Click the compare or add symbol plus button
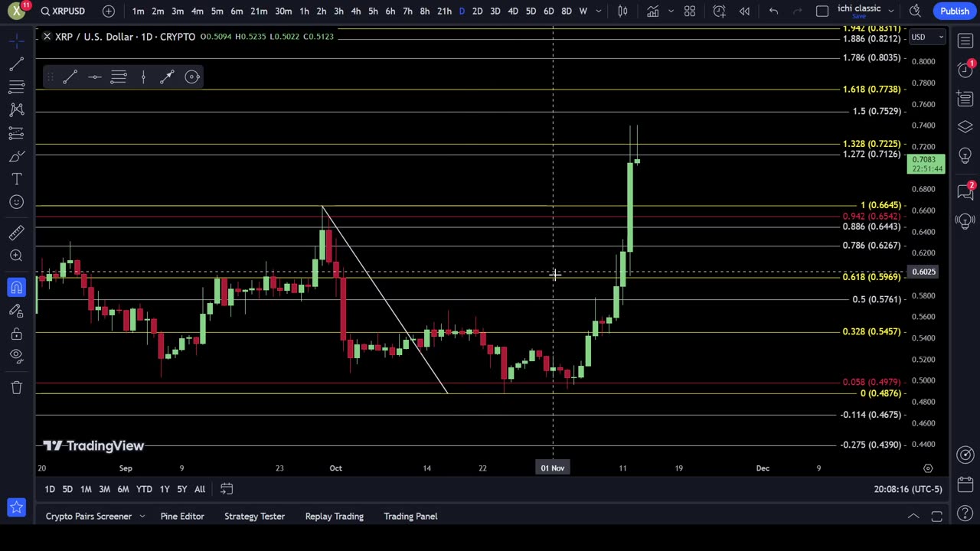Viewport: 980px width, 551px height. pos(109,11)
